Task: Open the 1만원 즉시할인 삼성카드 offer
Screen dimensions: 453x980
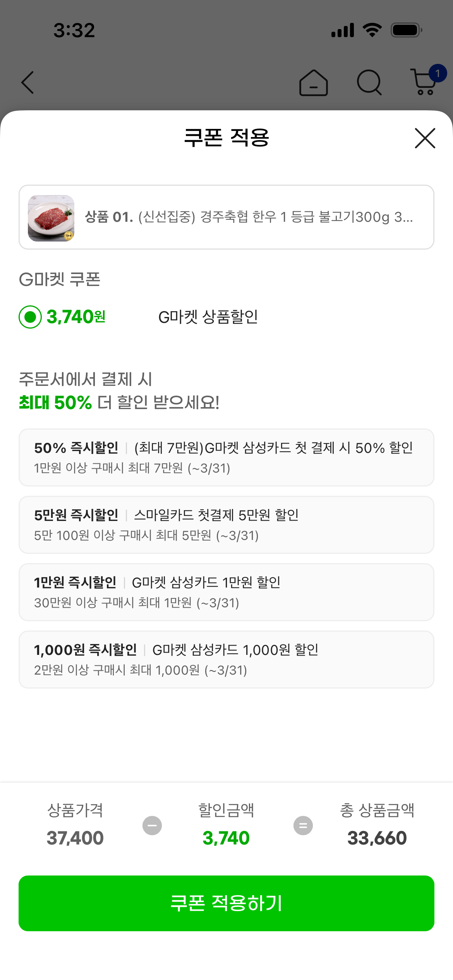Action: coord(226,592)
